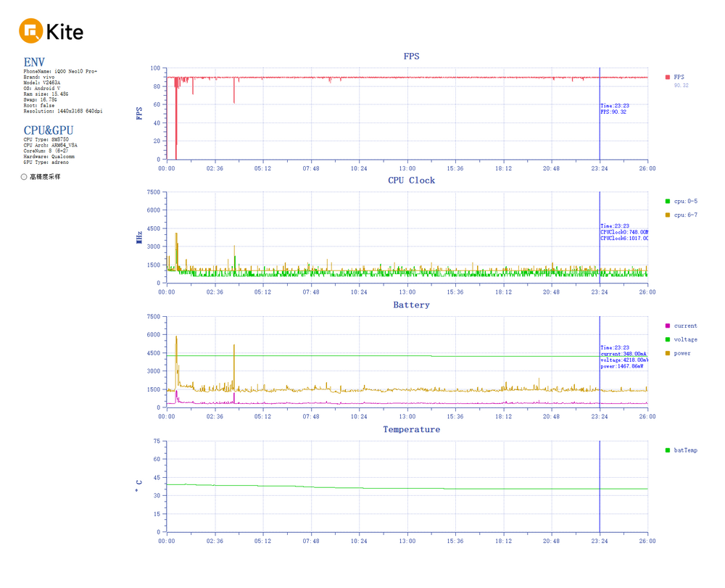
Task: Select the Temperature chart title
Action: tap(411, 430)
